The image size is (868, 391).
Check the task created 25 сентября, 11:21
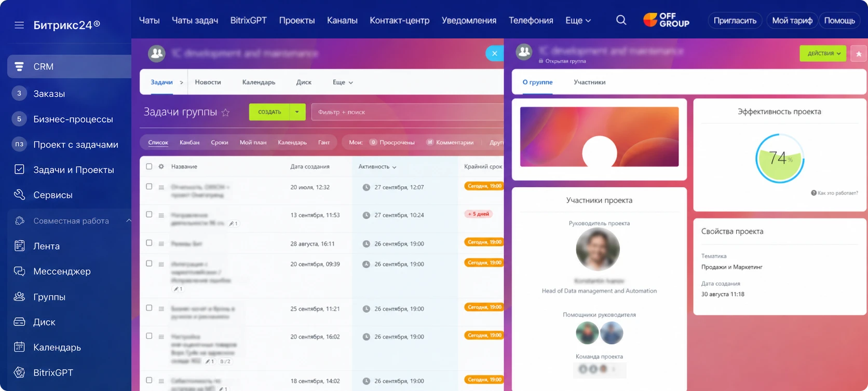coord(149,308)
